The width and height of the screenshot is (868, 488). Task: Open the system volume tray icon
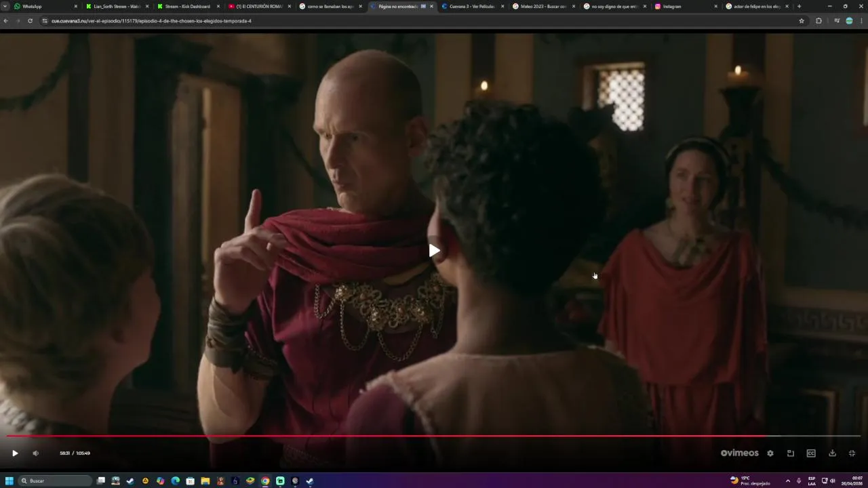pos(833,481)
